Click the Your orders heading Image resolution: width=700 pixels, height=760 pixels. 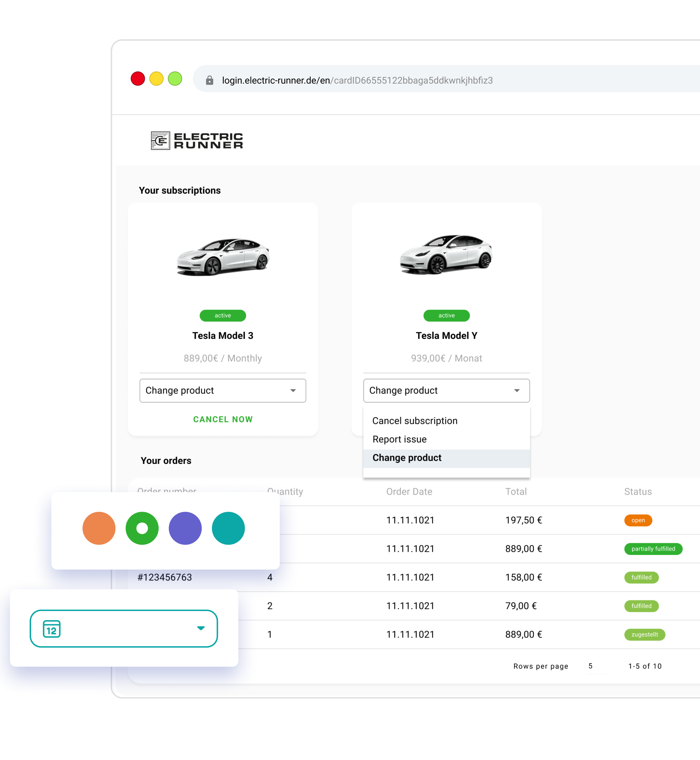point(166,461)
